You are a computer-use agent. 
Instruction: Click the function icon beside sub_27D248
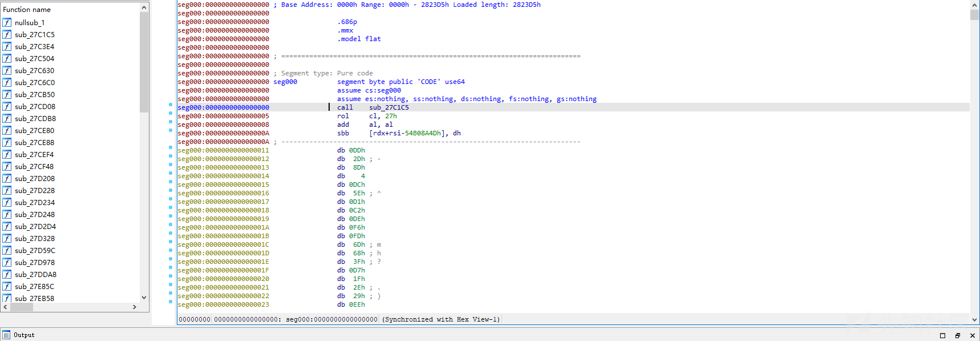point(7,214)
